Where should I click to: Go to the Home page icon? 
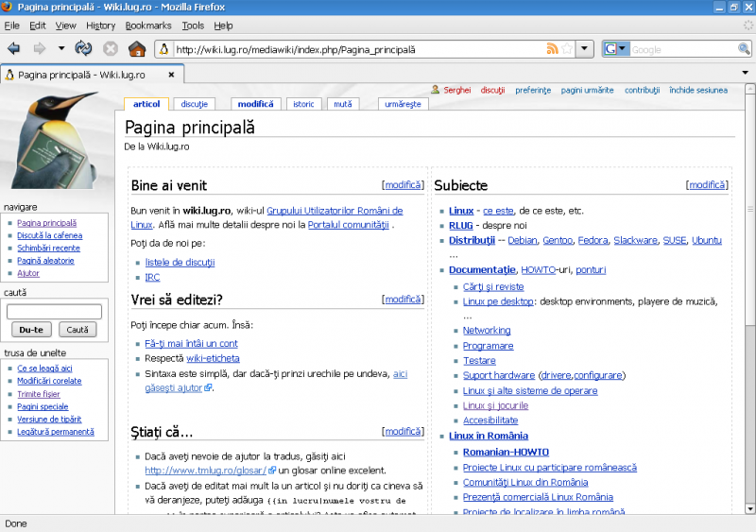(137, 49)
